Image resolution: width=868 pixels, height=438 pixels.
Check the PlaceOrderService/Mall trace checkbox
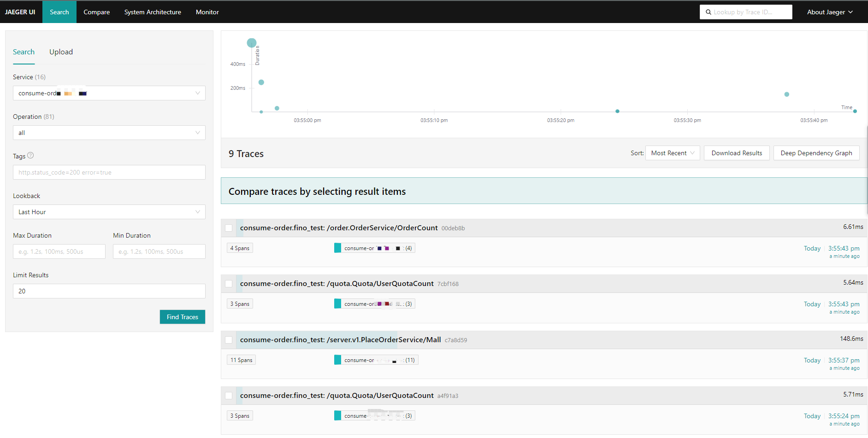(x=229, y=340)
